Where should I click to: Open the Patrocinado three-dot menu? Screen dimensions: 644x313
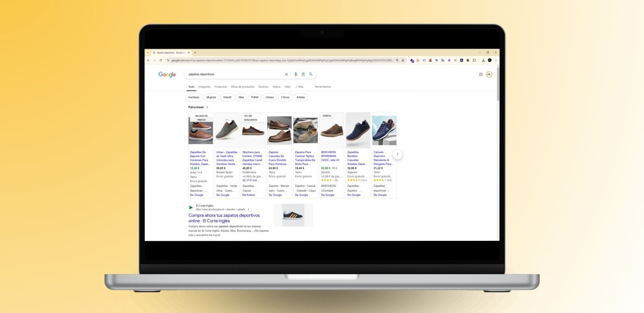point(207,107)
